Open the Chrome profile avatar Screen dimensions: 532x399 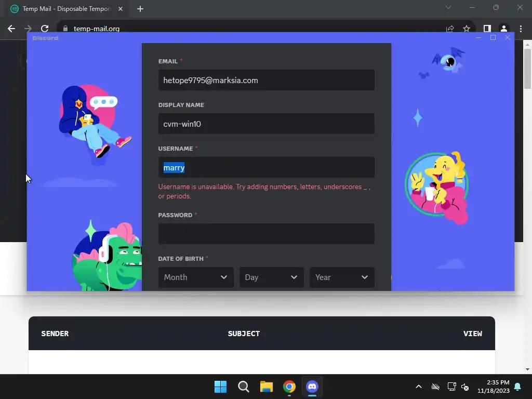(x=504, y=29)
